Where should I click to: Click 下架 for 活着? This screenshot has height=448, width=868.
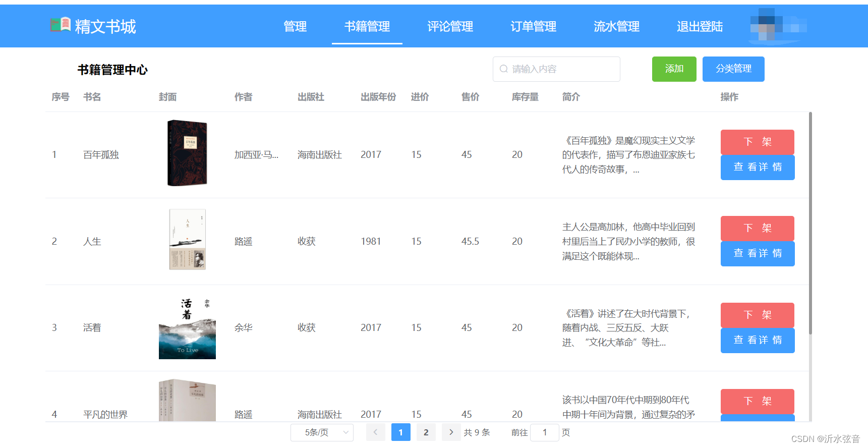[758, 315]
